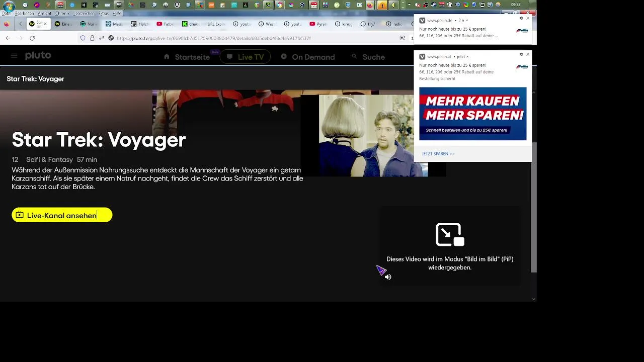The height and width of the screenshot is (362, 644).
Task: Open the Startseite navigation tab
Action: point(187,57)
